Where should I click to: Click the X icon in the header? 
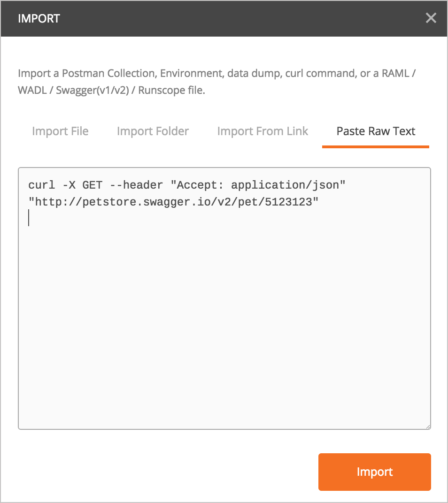pyautogui.click(x=432, y=19)
